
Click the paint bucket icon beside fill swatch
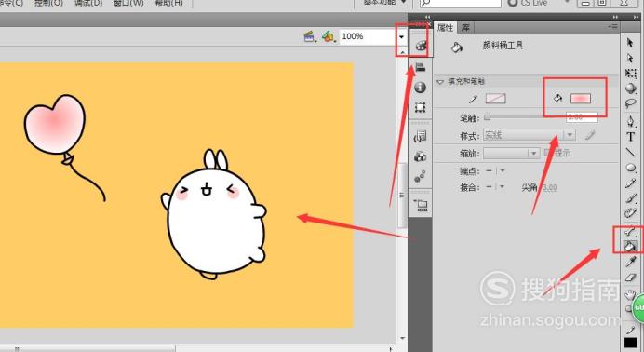pos(557,98)
